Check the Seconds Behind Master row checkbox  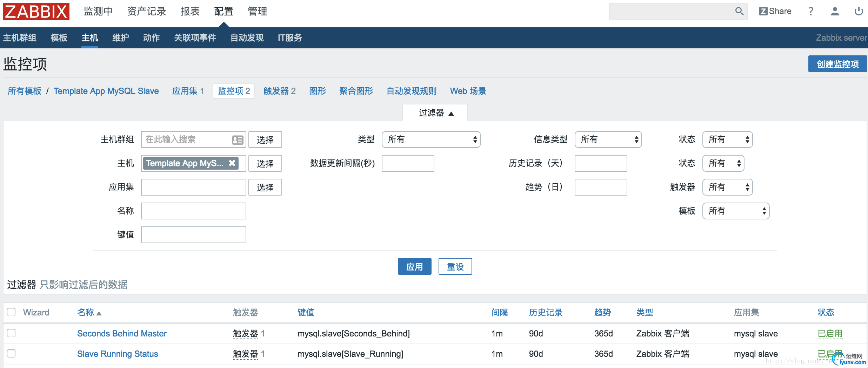[11, 333]
